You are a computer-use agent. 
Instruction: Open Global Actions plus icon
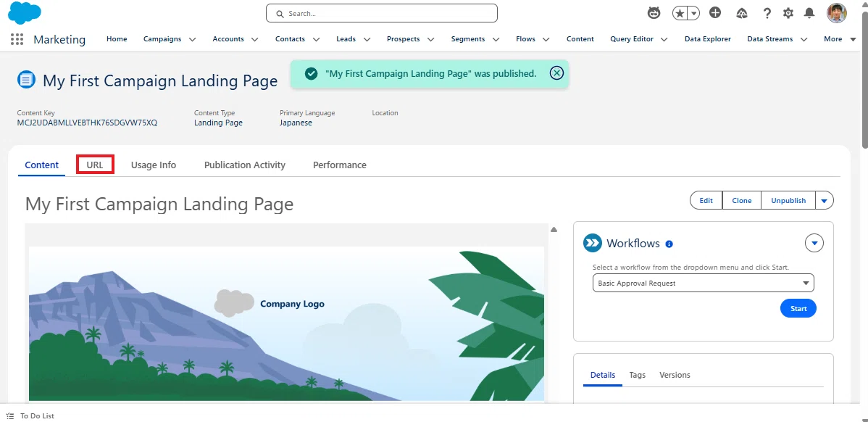pos(715,13)
